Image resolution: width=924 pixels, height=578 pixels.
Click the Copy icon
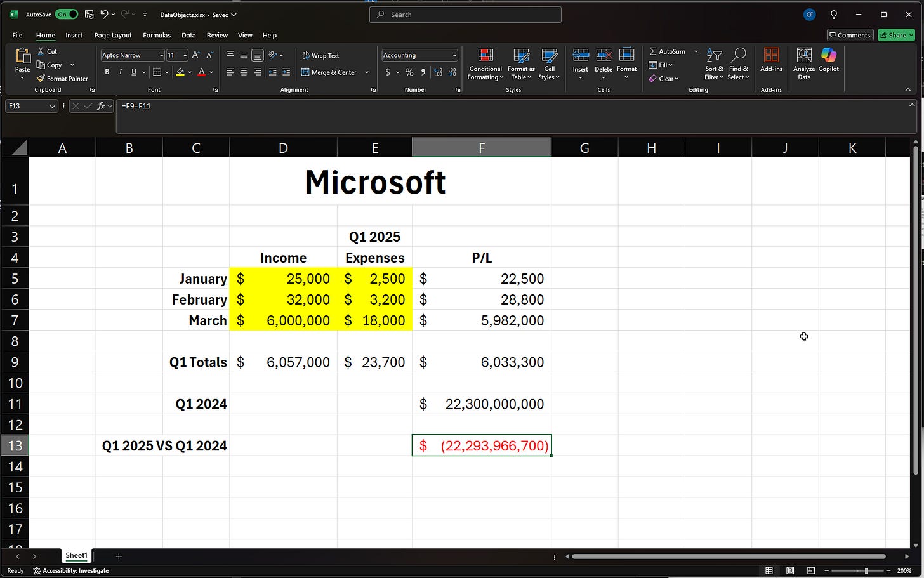[x=41, y=65]
